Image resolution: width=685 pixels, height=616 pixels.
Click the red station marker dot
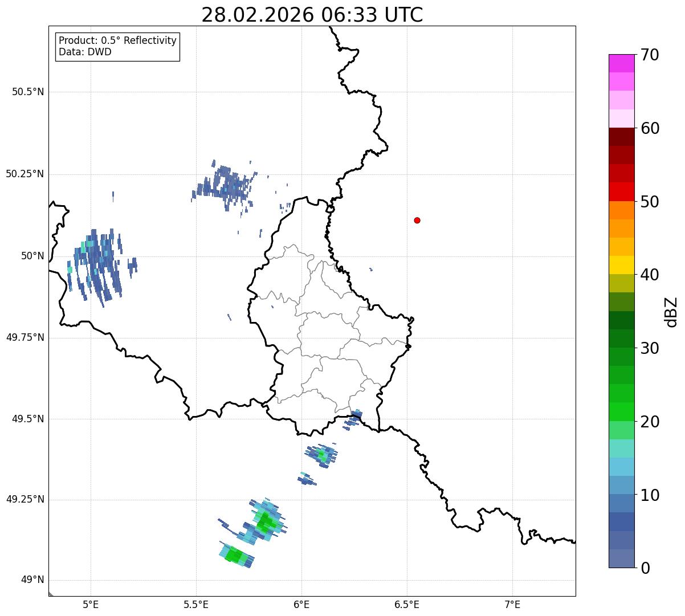click(417, 220)
